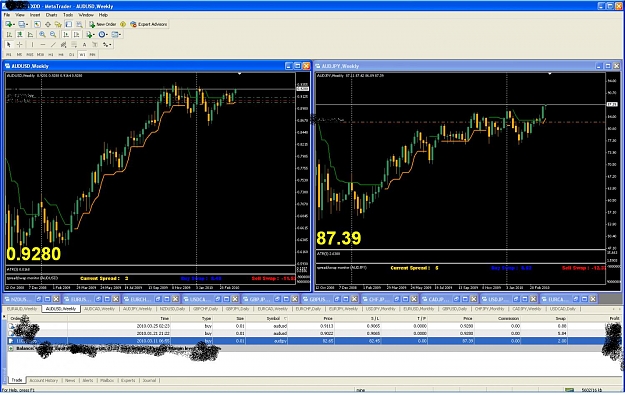Restore the minimized GBPJP chart window
This screenshot has height=395, width=625.
[x=277, y=299]
